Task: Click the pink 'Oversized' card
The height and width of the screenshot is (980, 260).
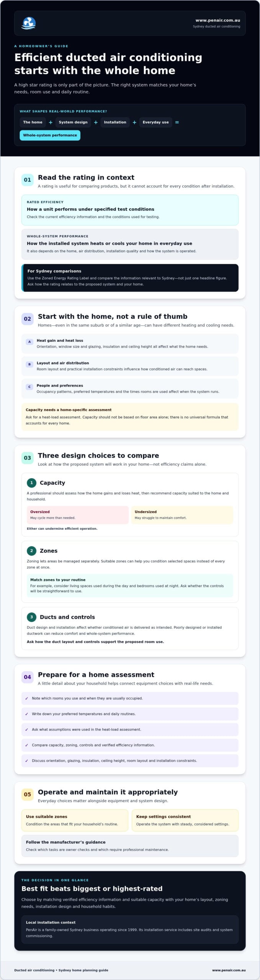Action: tap(78, 515)
